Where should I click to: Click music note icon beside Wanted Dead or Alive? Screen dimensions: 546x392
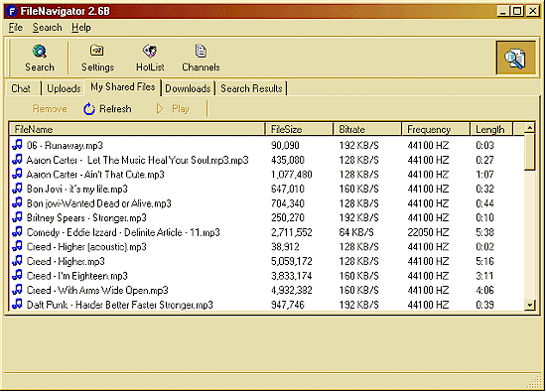tap(18, 202)
